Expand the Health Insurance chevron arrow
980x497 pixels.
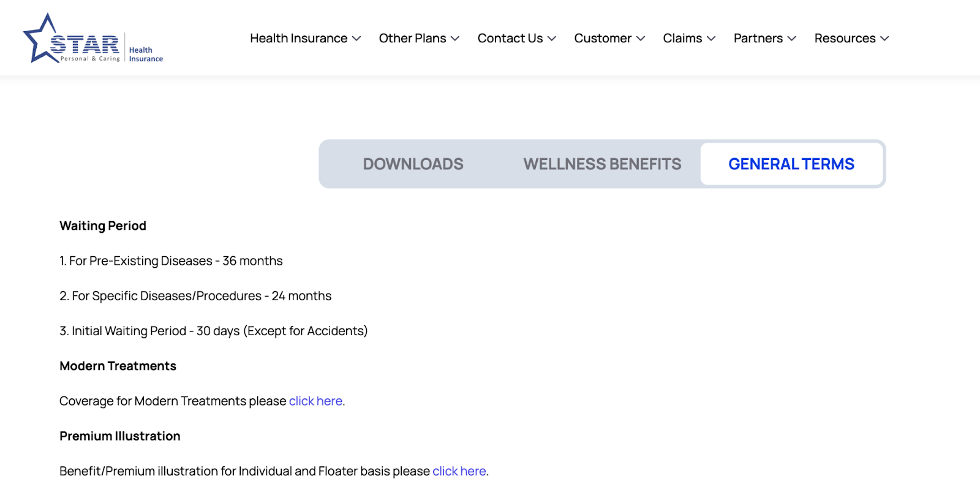click(x=356, y=39)
